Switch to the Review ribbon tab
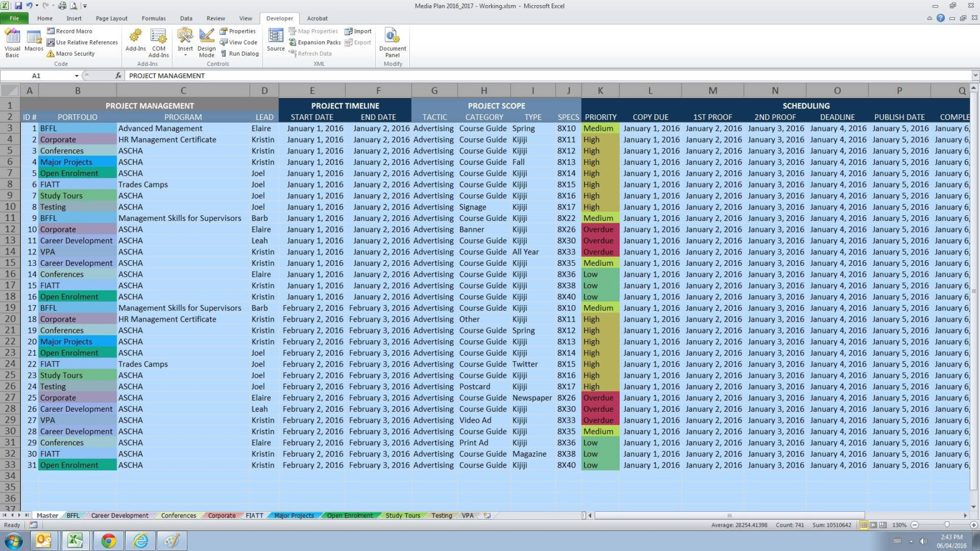 point(215,18)
